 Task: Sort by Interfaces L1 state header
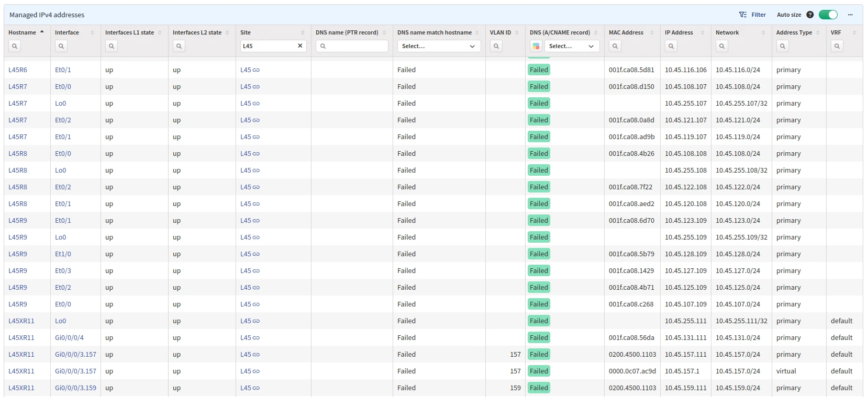[x=129, y=32]
